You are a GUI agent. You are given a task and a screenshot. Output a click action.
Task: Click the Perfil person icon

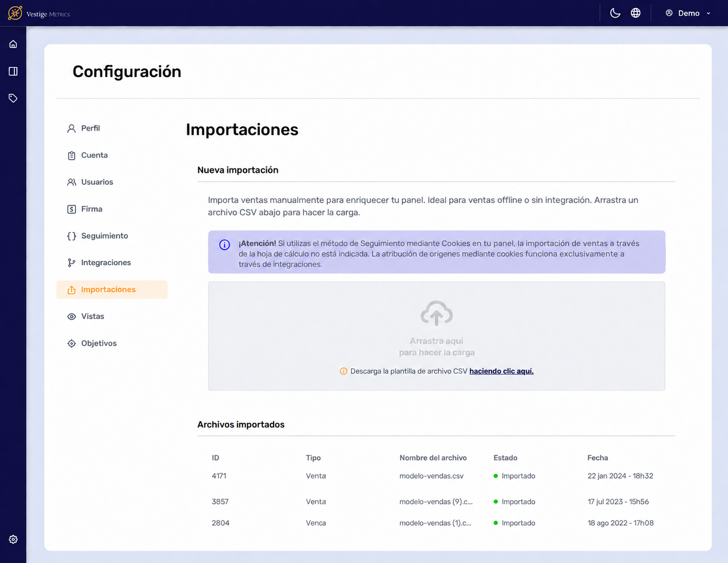coord(71,129)
